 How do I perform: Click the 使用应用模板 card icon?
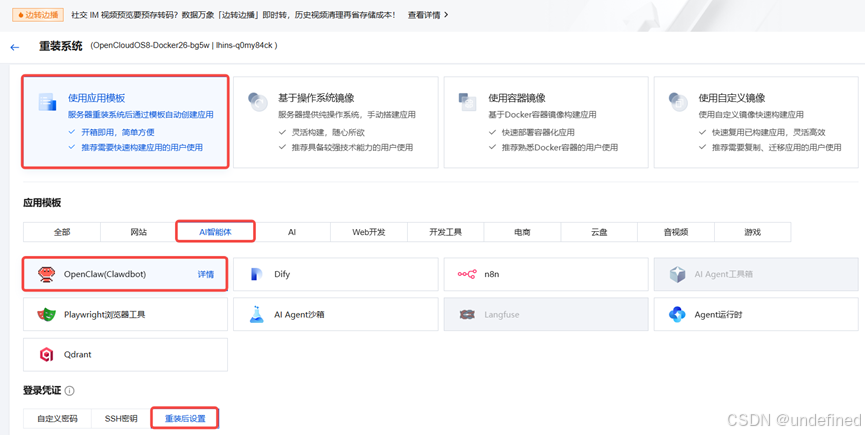[47, 102]
